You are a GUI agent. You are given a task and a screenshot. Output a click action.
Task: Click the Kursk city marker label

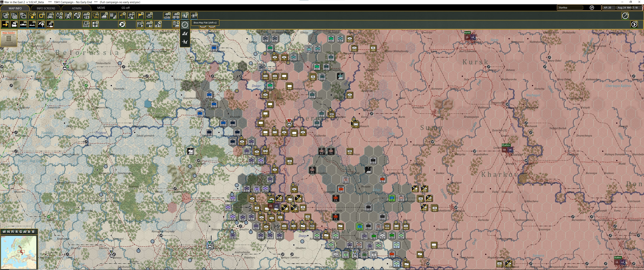(x=467, y=33)
